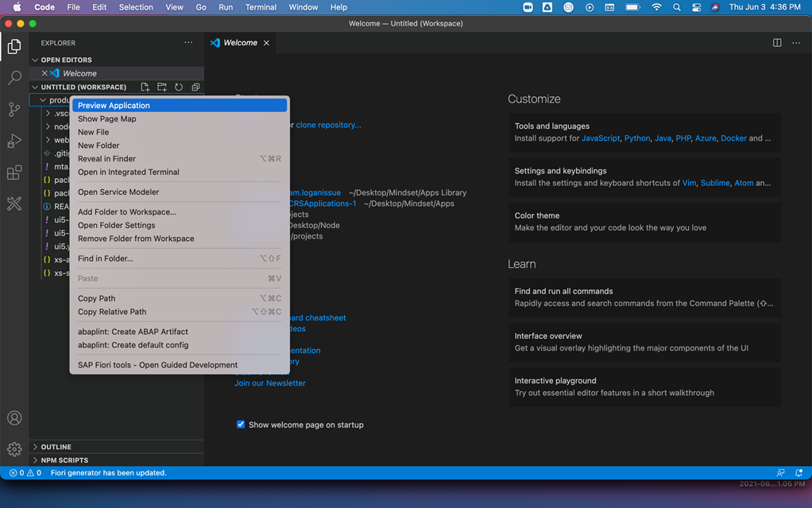This screenshot has width=812, height=508.
Task: Click the Vim keybindings link
Action: point(689,183)
